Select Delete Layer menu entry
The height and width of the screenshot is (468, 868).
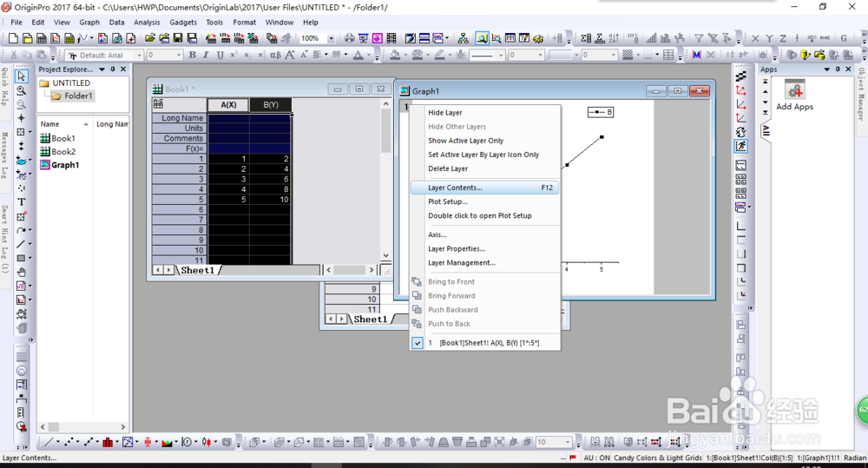tap(485, 168)
